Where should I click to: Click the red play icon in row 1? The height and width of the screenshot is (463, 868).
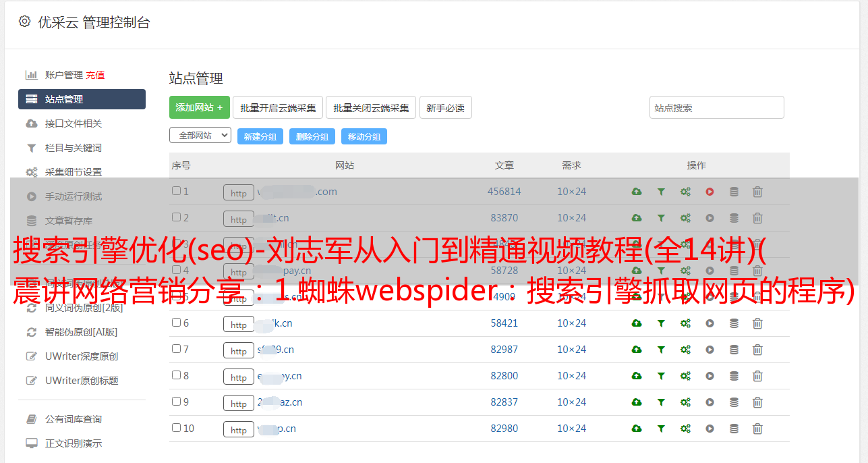click(x=710, y=192)
